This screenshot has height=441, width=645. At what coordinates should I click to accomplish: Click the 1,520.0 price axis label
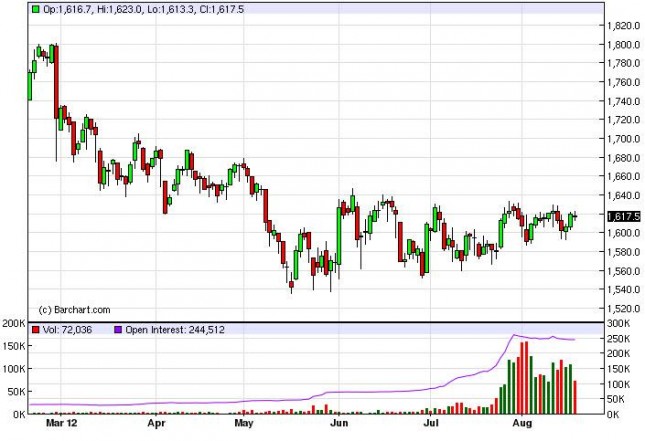[x=624, y=308]
